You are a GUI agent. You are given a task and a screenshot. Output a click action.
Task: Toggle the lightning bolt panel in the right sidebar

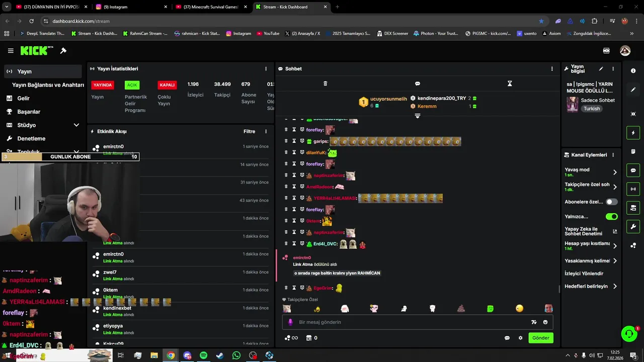(x=633, y=133)
